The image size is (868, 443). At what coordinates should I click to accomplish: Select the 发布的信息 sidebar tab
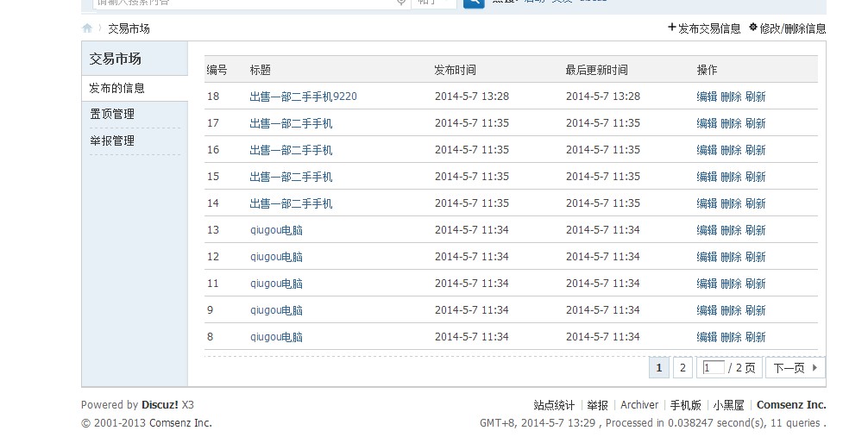point(135,89)
